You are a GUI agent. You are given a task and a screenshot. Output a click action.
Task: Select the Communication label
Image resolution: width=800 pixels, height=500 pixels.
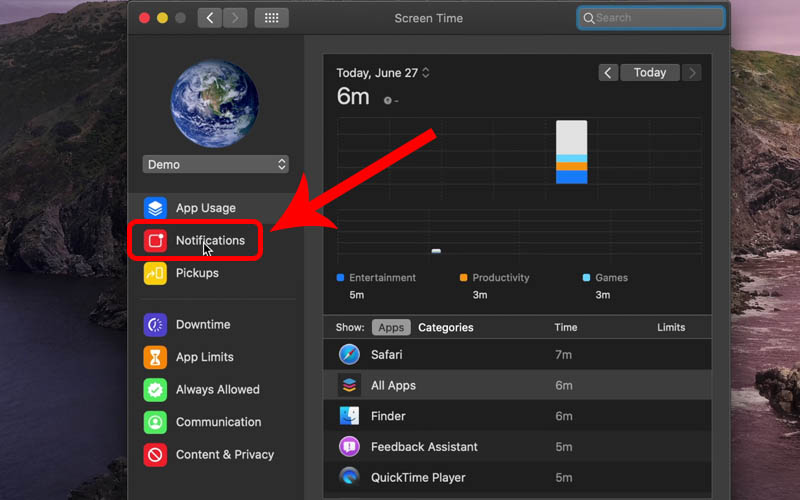pos(218,422)
